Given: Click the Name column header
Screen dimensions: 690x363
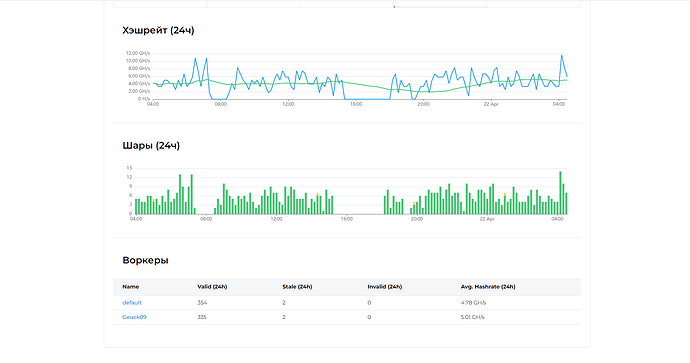Looking at the screenshot, I should coord(131,287).
